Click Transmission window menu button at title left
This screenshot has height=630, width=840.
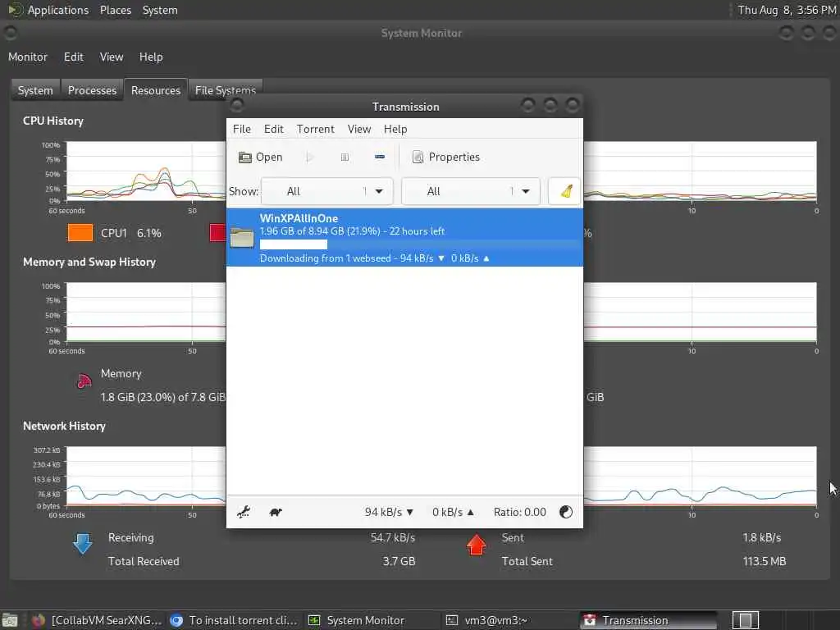(237, 105)
